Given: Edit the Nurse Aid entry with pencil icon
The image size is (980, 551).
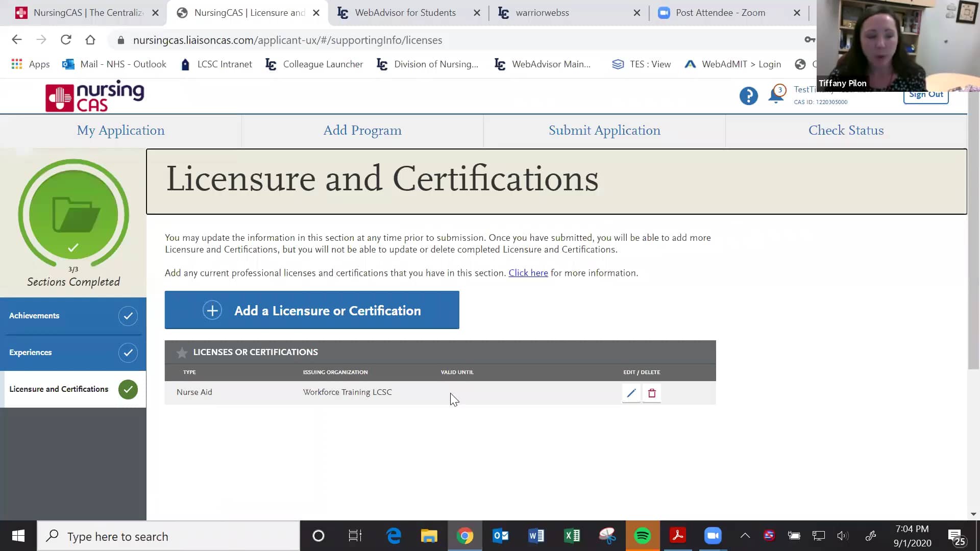Looking at the screenshot, I should click(631, 393).
